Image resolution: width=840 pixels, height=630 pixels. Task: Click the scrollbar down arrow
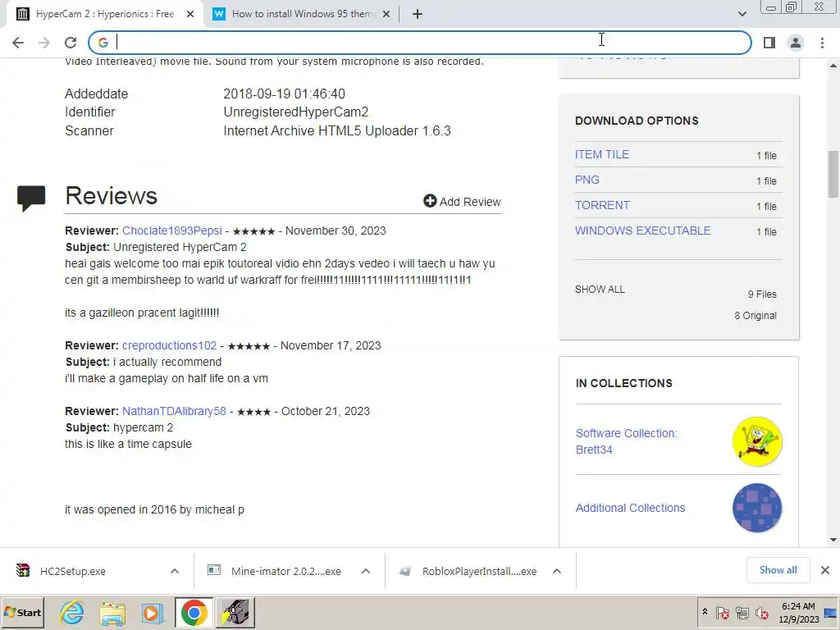[833, 540]
